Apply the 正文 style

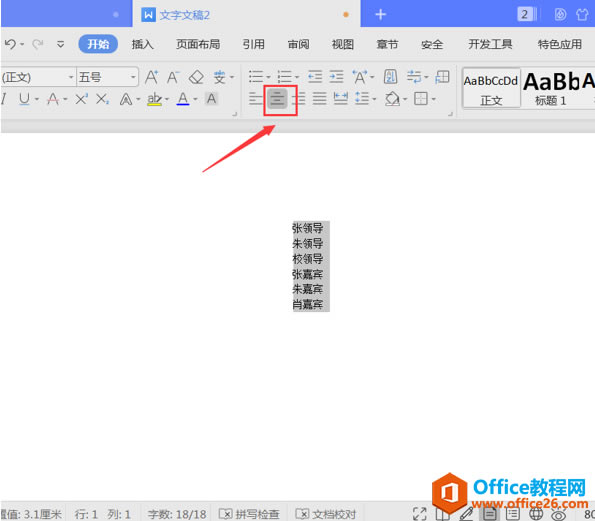click(x=491, y=89)
